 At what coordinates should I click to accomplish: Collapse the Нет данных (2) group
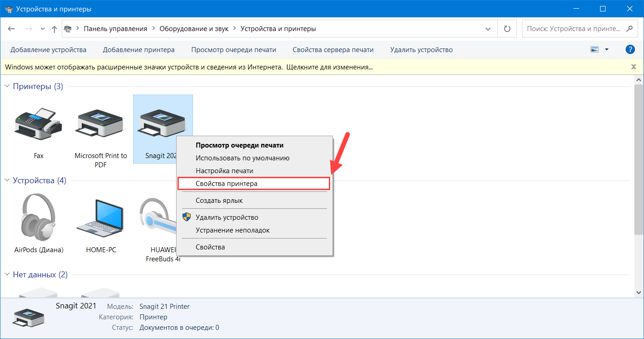[7, 275]
